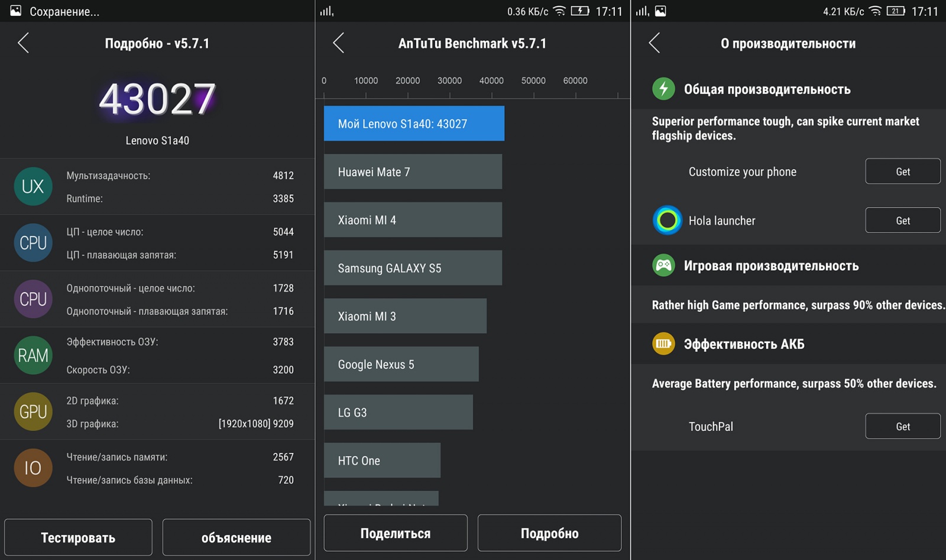
Task: Select the Samsung GALAXY S5 bar
Action: (413, 268)
